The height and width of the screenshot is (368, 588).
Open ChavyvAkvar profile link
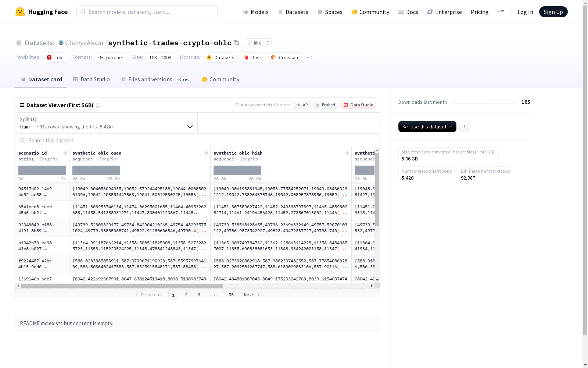(85, 43)
